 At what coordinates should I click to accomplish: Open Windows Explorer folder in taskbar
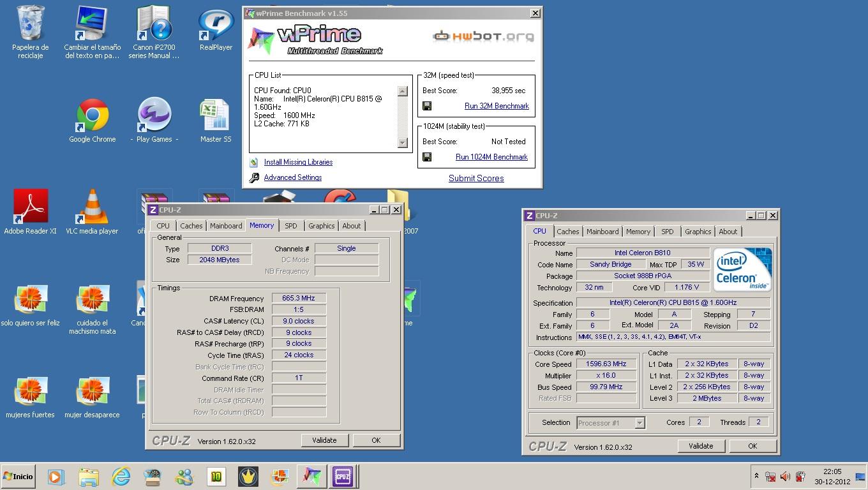coord(89,477)
